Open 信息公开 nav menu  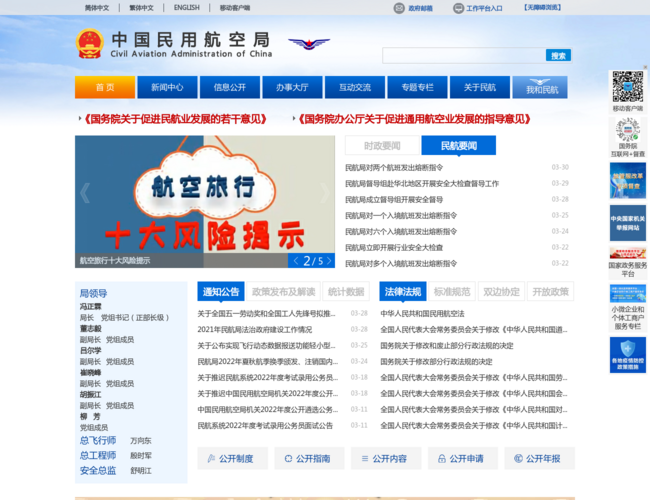tap(230, 87)
